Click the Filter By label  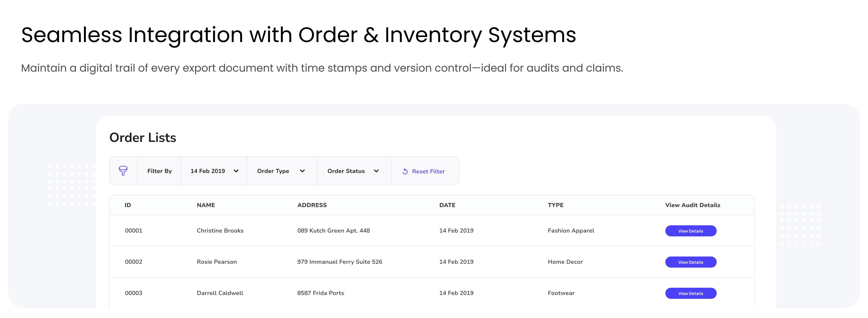pos(159,171)
